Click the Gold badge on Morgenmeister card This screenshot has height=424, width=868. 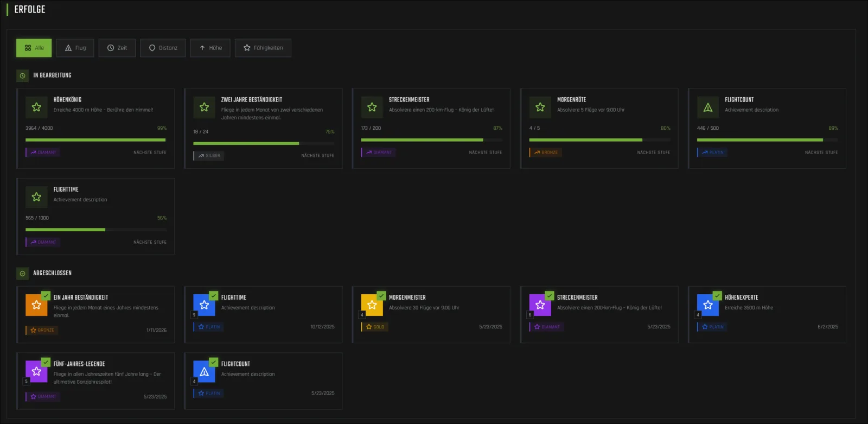click(375, 327)
